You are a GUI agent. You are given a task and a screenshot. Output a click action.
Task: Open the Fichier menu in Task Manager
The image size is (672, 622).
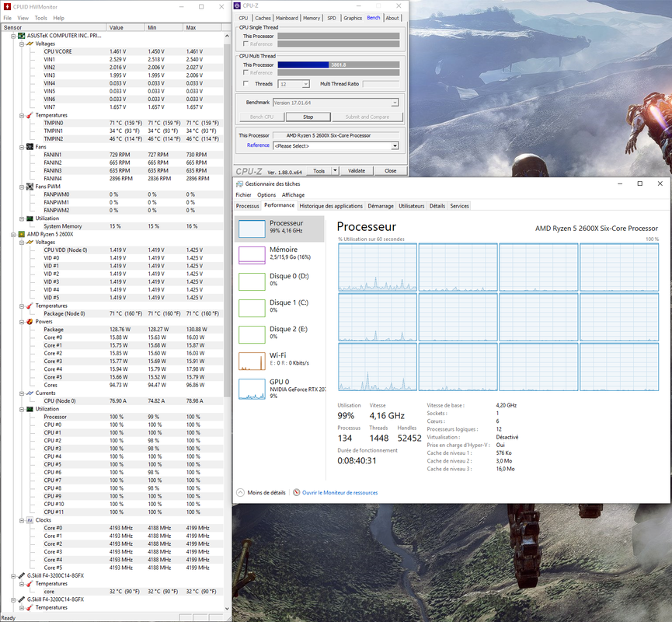pos(243,194)
